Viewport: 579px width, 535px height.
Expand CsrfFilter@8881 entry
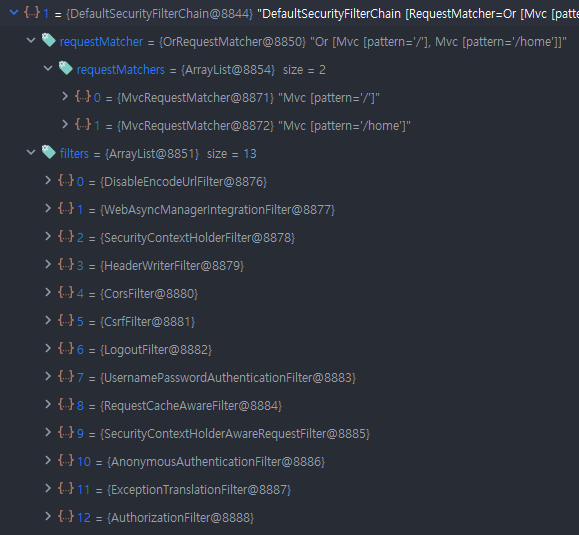click(x=48, y=320)
